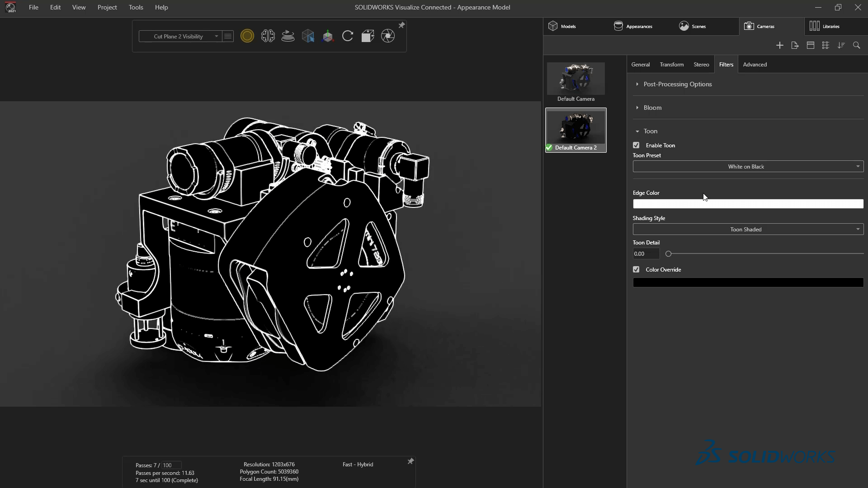Switch to the Advanced camera tab
868x488 pixels.
click(x=755, y=64)
